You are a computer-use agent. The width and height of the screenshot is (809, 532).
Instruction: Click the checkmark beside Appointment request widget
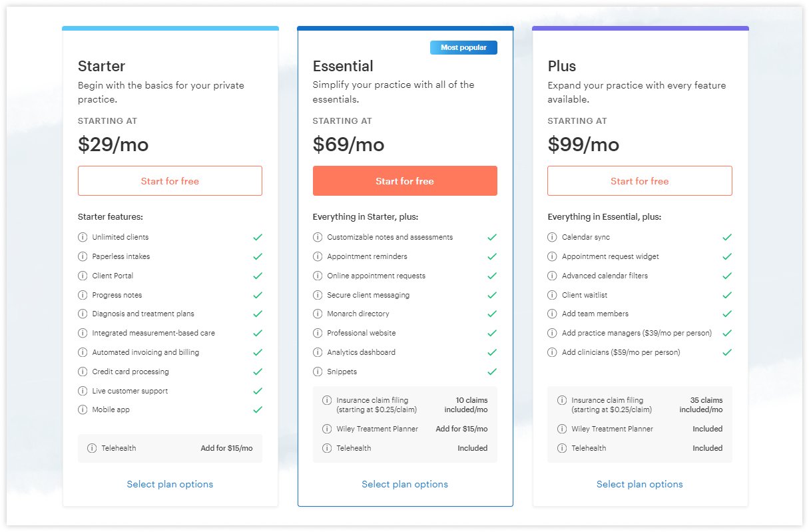(727, 256)
